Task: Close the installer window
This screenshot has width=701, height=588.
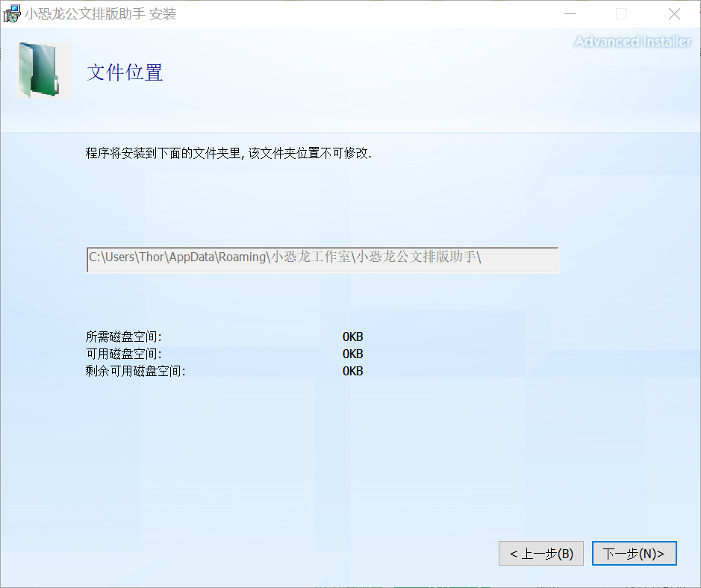Action: click(x=674, y=14)
